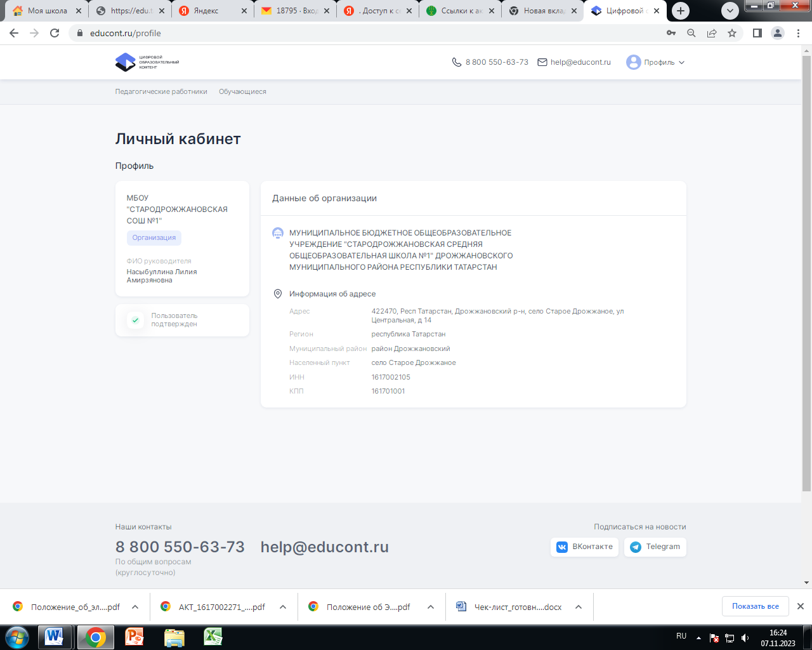The height and width of the screenshot is (650, 812).
Task: Open the tab search dropdown arrow
Action: pyautogui.click(x=730, y=11)
